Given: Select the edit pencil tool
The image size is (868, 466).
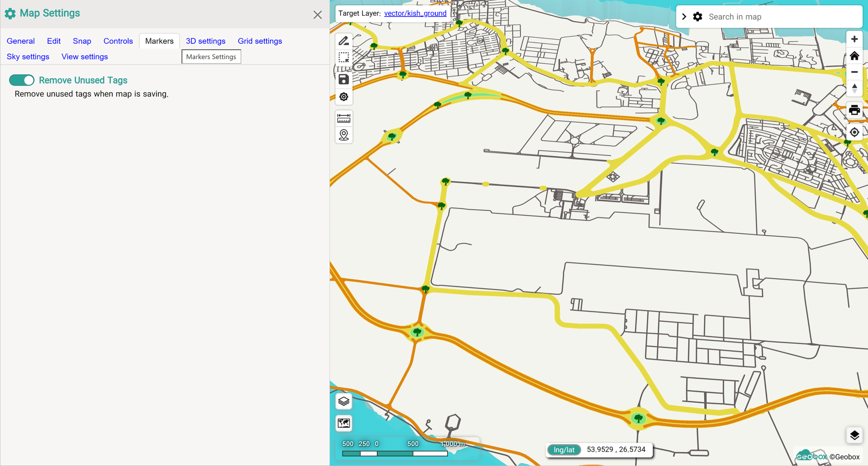Looking at the screenshot, I should pyautogui.click(x=343, y=41).
